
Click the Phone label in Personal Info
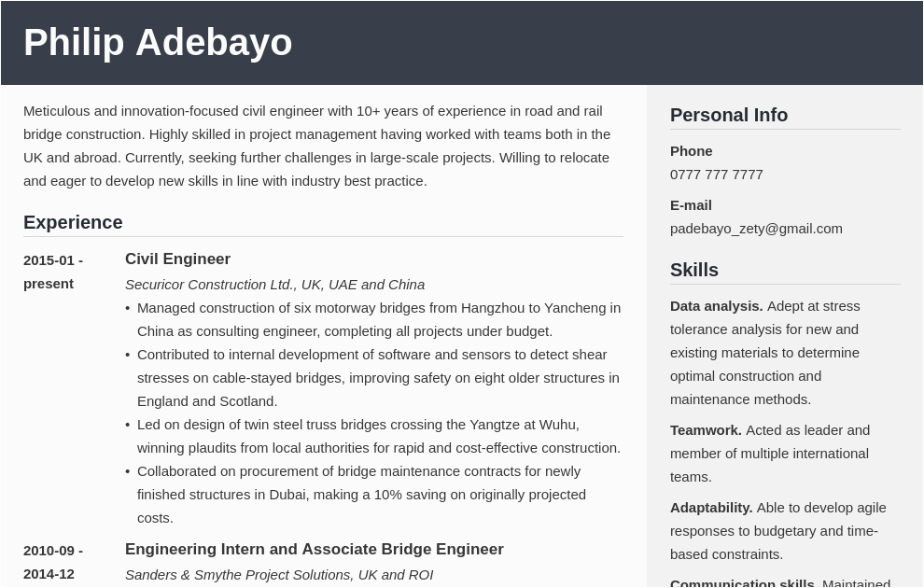[691, 151]
